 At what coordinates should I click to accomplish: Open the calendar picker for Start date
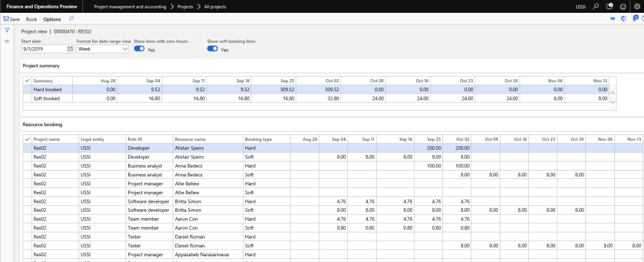70,49
